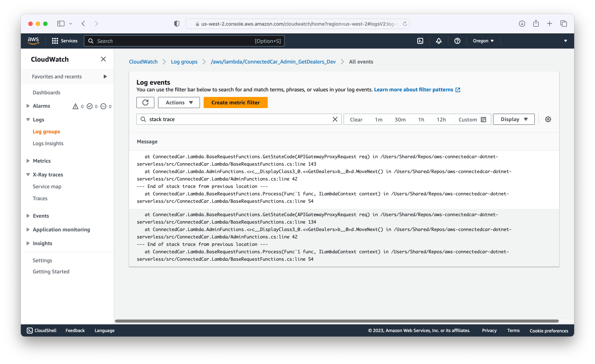Open the Services grid menu
Screen dimensions: 595x364
(65, 41)
